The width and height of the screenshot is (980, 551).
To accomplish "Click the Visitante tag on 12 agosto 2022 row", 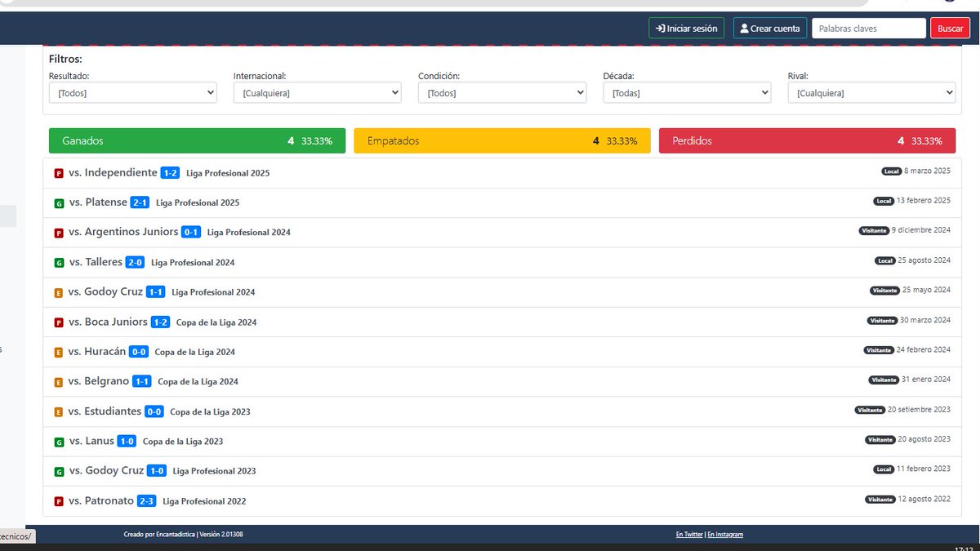I will (880, 500).
